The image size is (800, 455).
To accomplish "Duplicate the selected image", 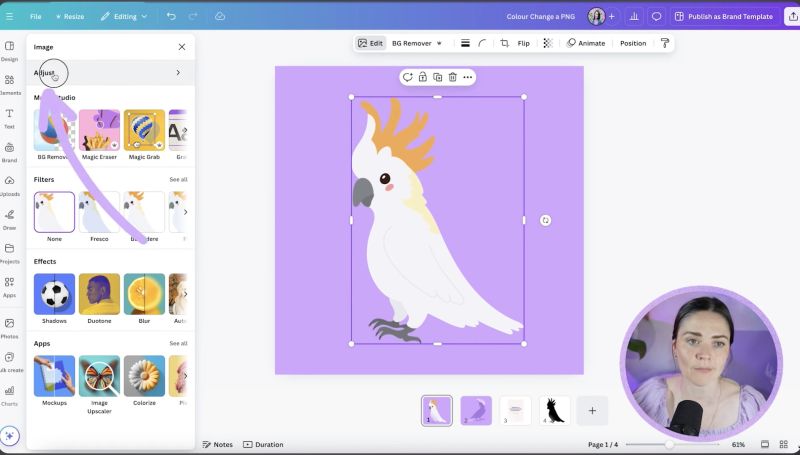I will coord(437,77).
